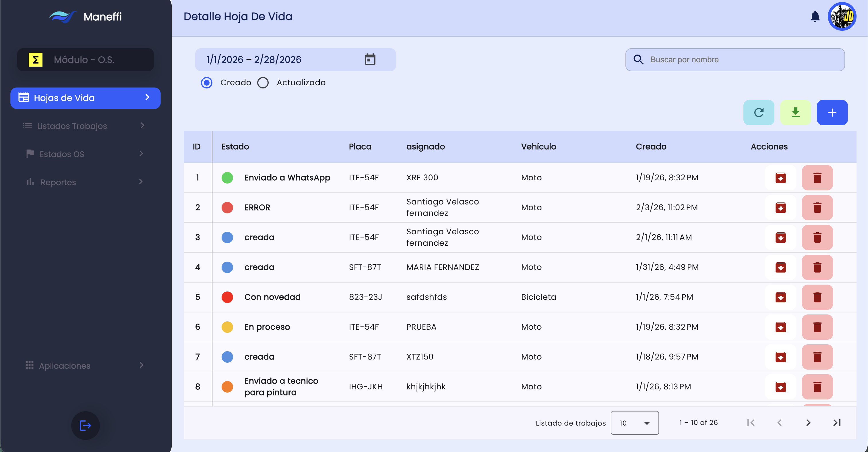Select the Actualizado radio button
868x452 pixels.
(x=263, y=83)
